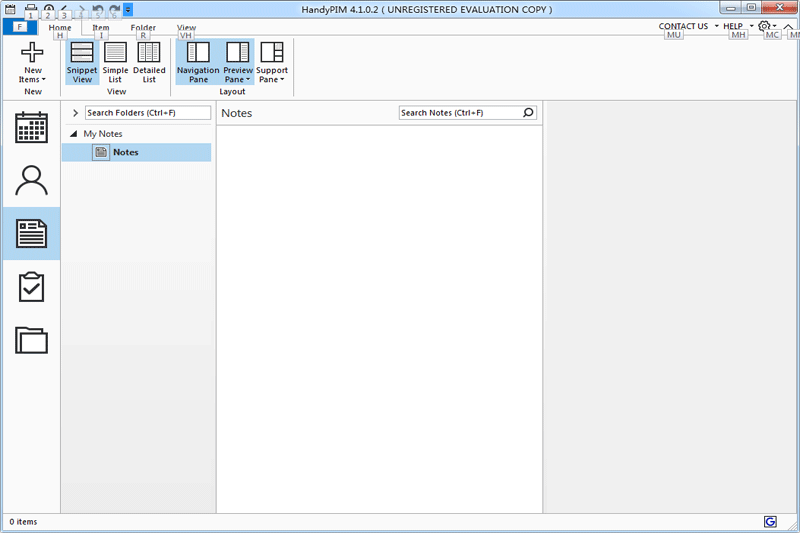Open the CONTACT US menu
The width and height of the screenshot is (800, 533).
point(688,26)
